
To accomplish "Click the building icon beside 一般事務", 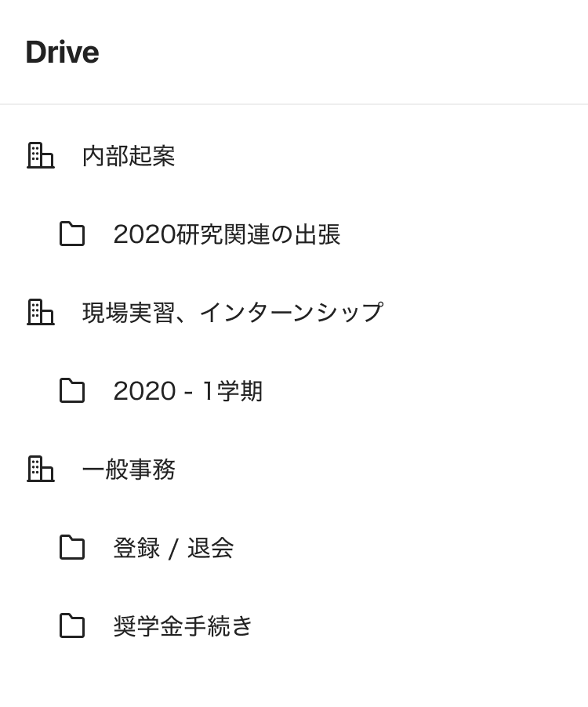I will [40, 469].
